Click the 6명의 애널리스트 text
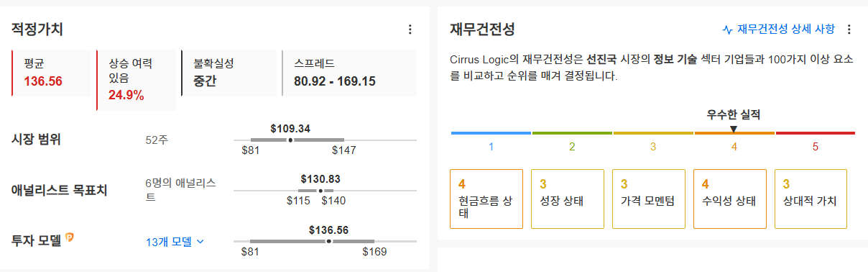 [x=180, y=189]
